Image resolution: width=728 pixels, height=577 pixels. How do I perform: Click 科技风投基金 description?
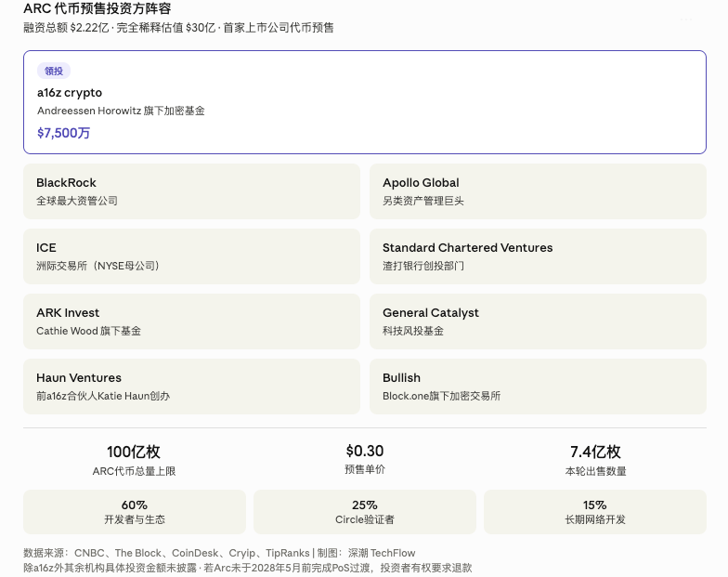[x=412, y=331]
